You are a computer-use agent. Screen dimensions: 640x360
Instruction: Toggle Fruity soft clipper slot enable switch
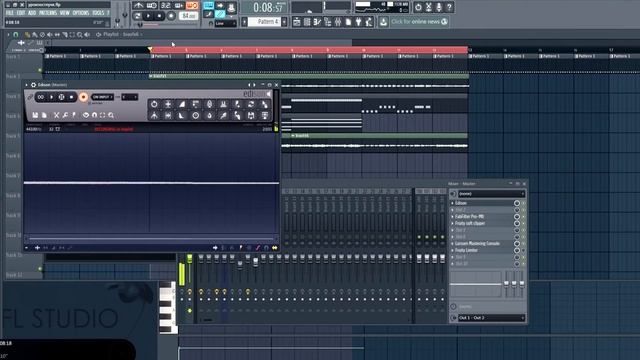coord(524,223)
